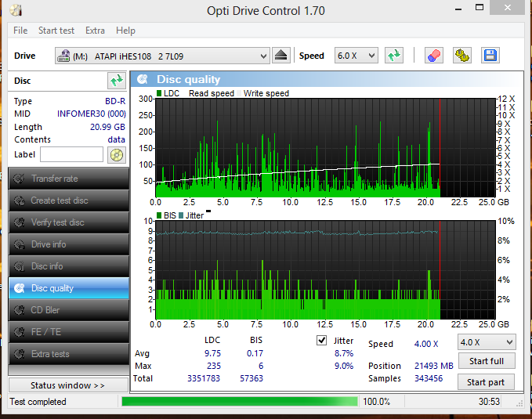Click the floppy disk save icon
The image size is (532, 419).
pos(490,56)
